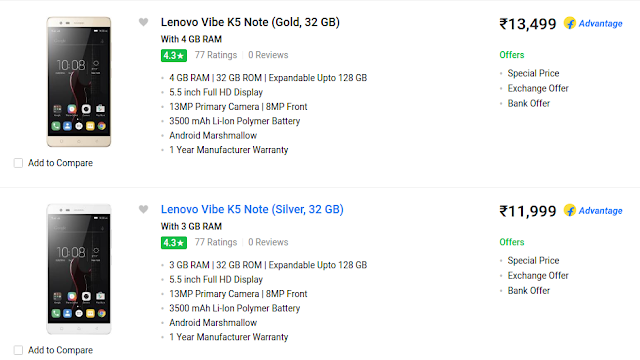
Task: Open the Silver phone product image
Action: coord(79,269)
